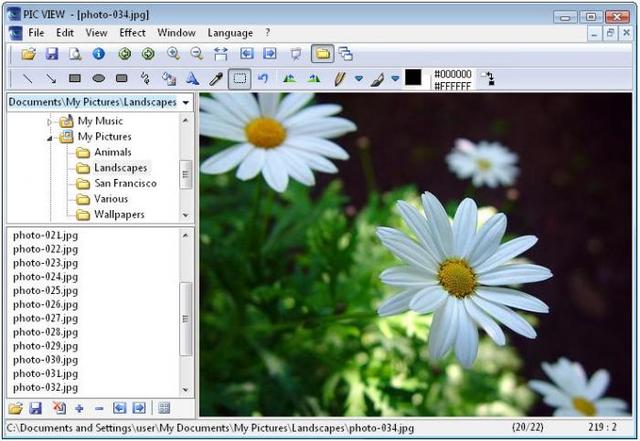Open the folder path dropdown
Image resolution: width=640 pixels, height=441 pixels.
[x=186, y=102]
